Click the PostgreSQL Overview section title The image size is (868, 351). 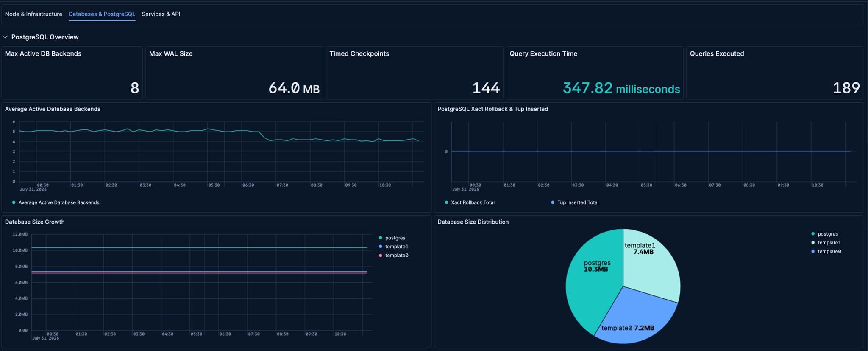coord(45,37)
